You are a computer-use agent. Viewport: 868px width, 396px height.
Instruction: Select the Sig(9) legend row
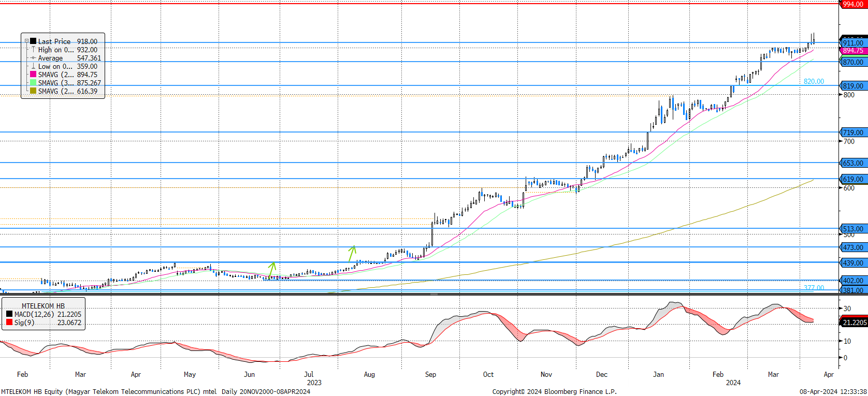[x=44, y=322]
